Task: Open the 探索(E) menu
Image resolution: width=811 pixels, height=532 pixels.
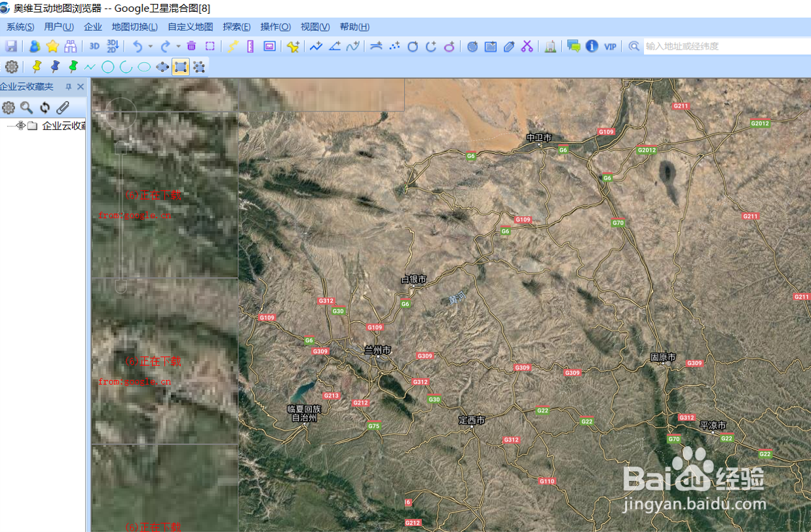Action: [x=236, y=27]
